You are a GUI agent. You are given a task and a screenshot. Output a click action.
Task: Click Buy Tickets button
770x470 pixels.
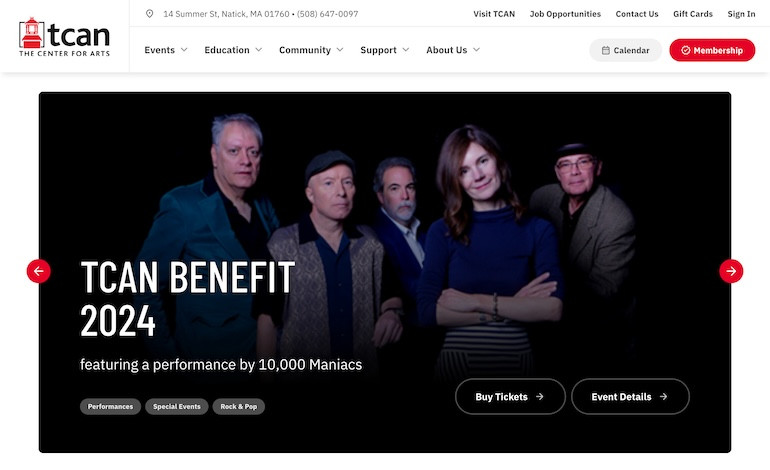(510, 397)
